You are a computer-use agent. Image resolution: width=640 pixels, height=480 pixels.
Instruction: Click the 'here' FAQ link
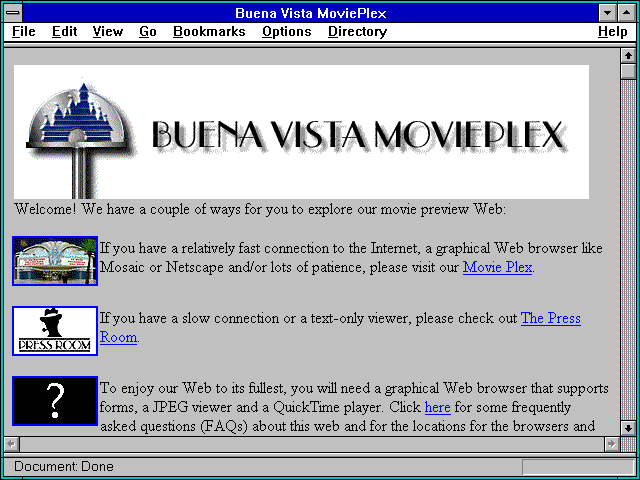coord(438,407)
